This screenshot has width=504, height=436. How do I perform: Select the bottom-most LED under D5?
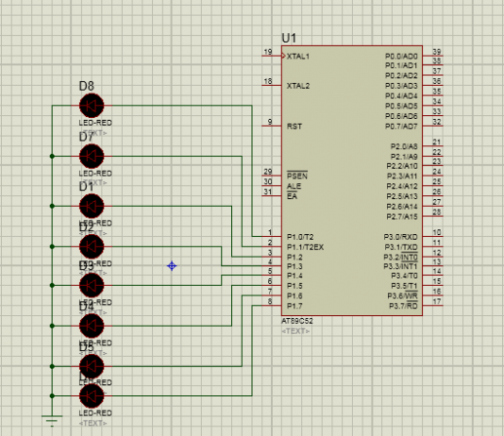[x=92, y=395]
